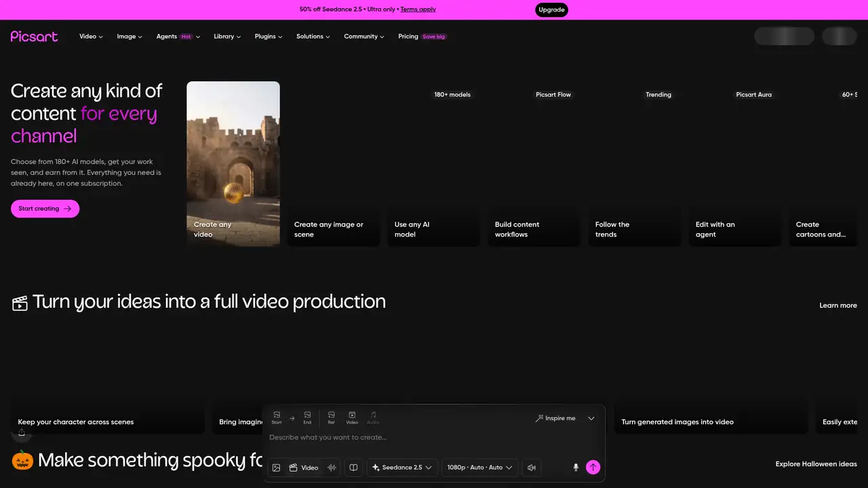
Task: Open the Seedance 2.5 model selector
Action: [402, 468]
